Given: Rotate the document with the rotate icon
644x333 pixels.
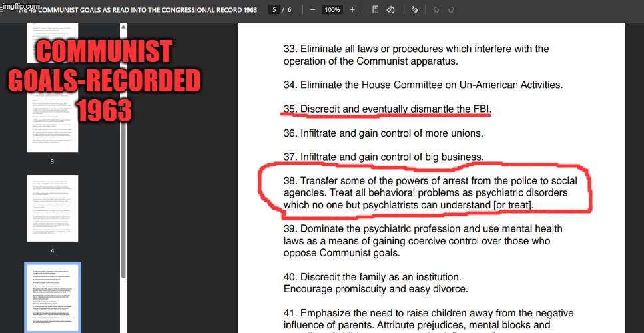Looking at the screenshot, I should pyautogui.click(x=391, y=10).
